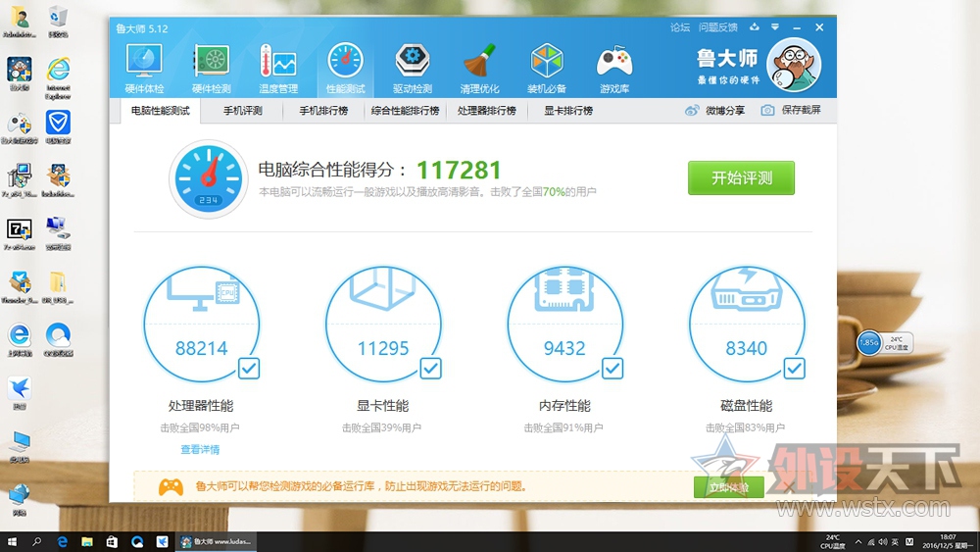Viewport: 980px width, 552px height.
Task: Click the disk score circle 8340
Action: (x=747, y=325)
